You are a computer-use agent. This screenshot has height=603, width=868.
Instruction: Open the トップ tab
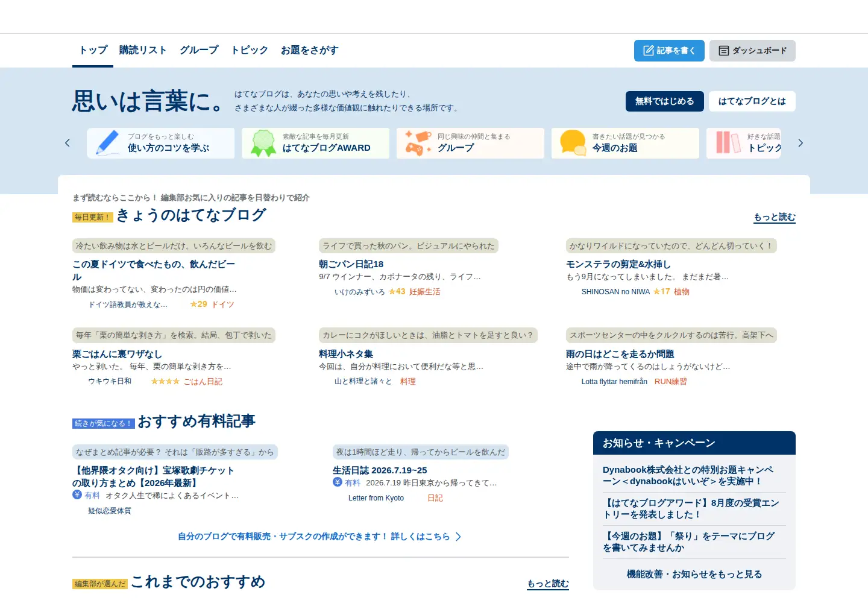(93, 50)
